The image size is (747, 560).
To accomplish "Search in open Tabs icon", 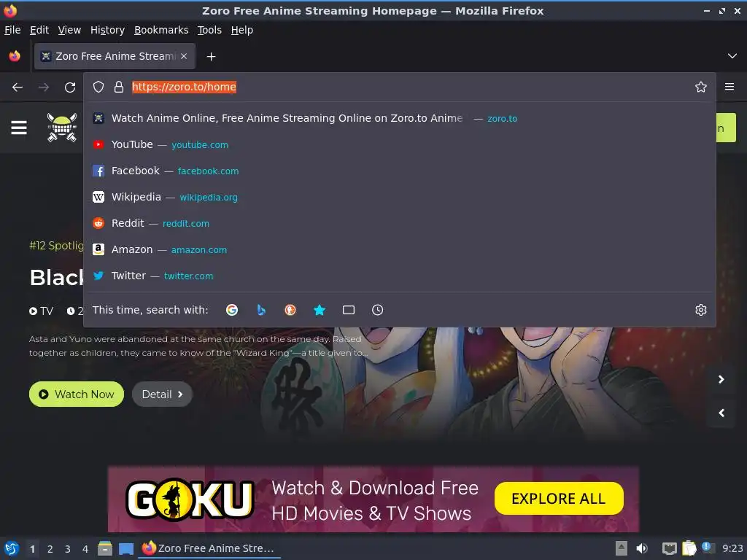I will 349,310.
